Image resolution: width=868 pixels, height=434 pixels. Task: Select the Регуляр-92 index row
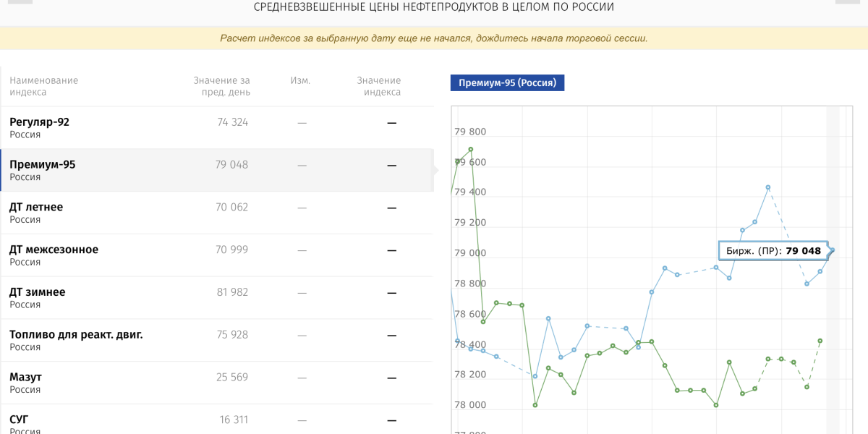click(x=217, y=127)
